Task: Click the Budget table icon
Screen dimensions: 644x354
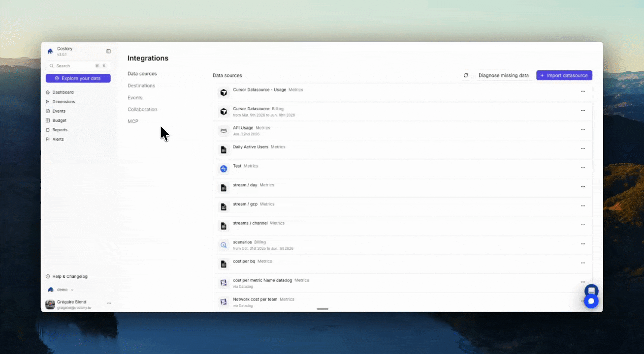Action: coord(48,120)
